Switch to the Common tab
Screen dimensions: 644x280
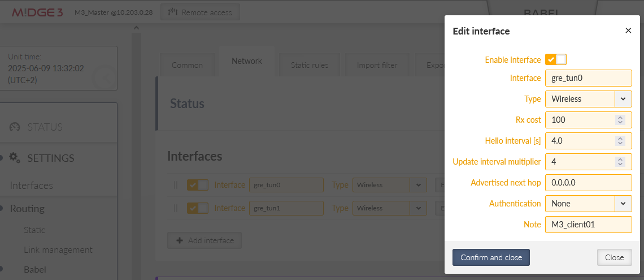pos(188,65)
